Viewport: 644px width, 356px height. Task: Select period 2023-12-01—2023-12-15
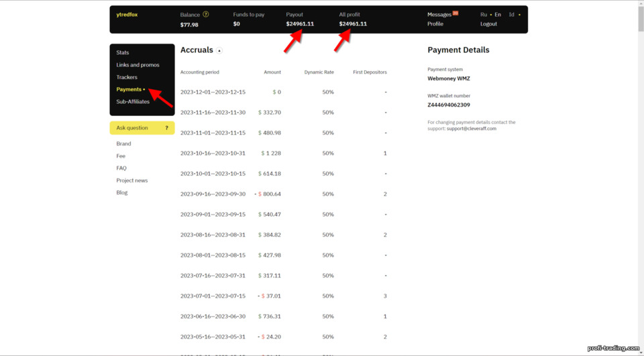[x=213, y=92]
